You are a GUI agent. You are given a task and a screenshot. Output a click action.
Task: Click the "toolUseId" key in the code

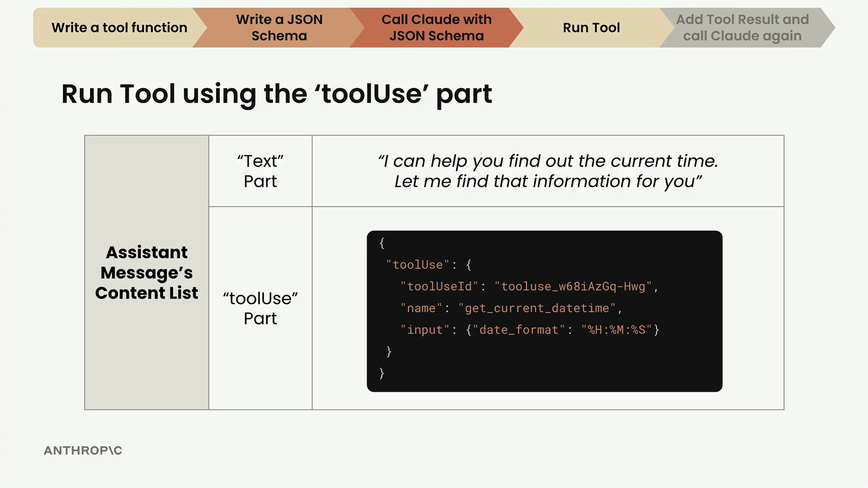439,286
